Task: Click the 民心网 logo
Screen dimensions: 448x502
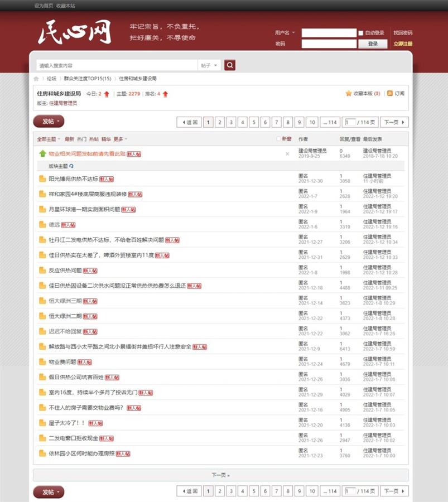Action: pos(78,32)
